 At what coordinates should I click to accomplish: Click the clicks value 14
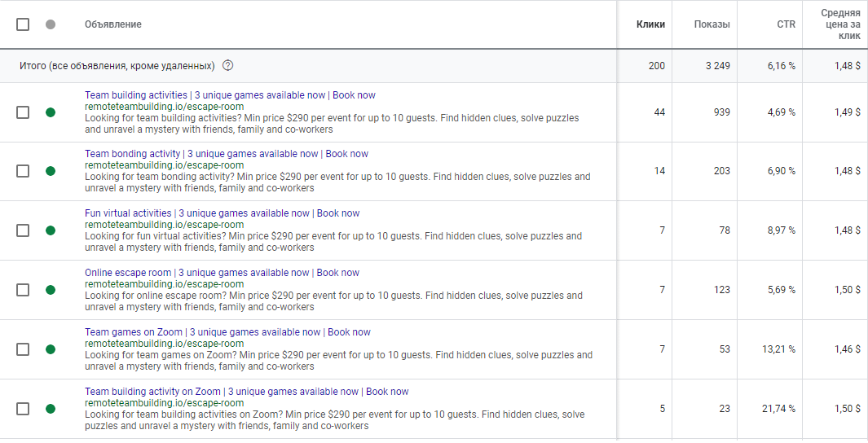coord(659,171)
